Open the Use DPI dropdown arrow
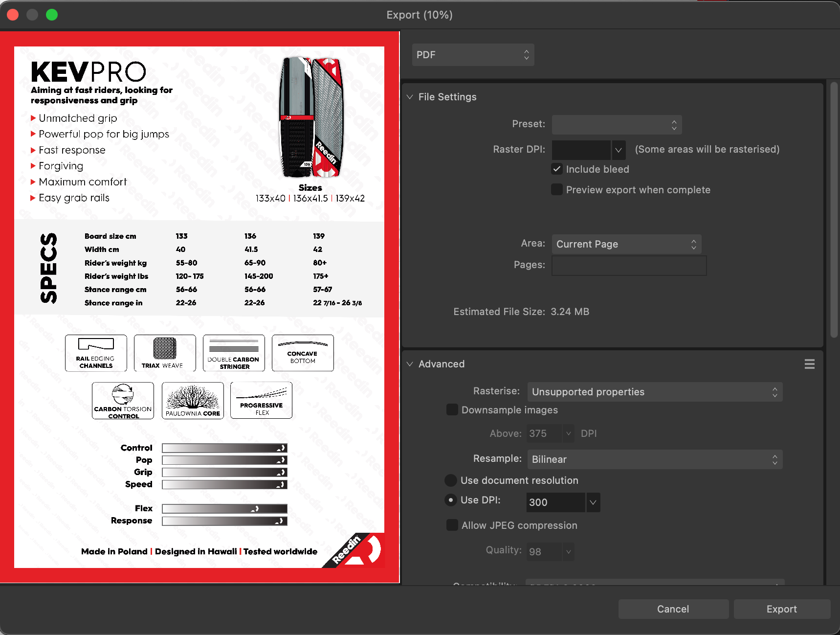This screenshot has width=840, height=635. [593, 502]
